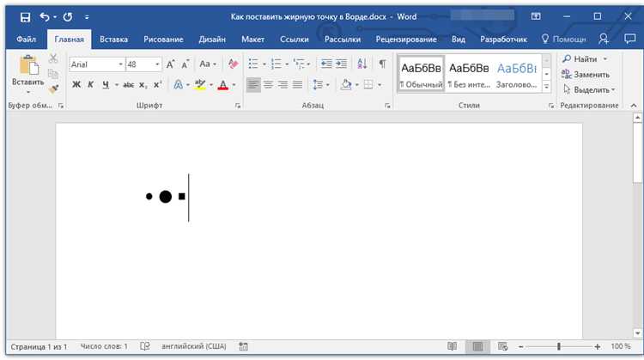Open the Макет tab
Image resolution: width=644 pixels, height=360 pixels.
252,40
